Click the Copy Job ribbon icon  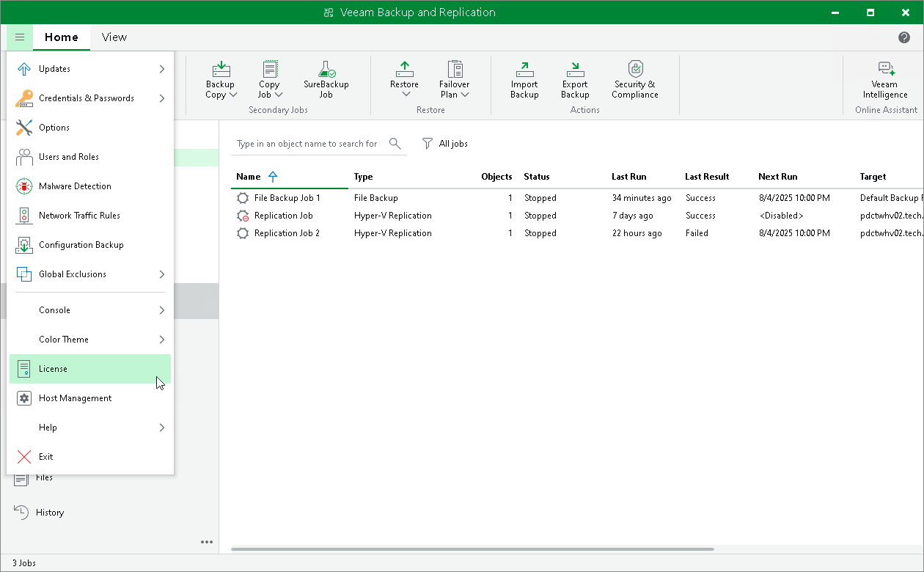(270, 69)
